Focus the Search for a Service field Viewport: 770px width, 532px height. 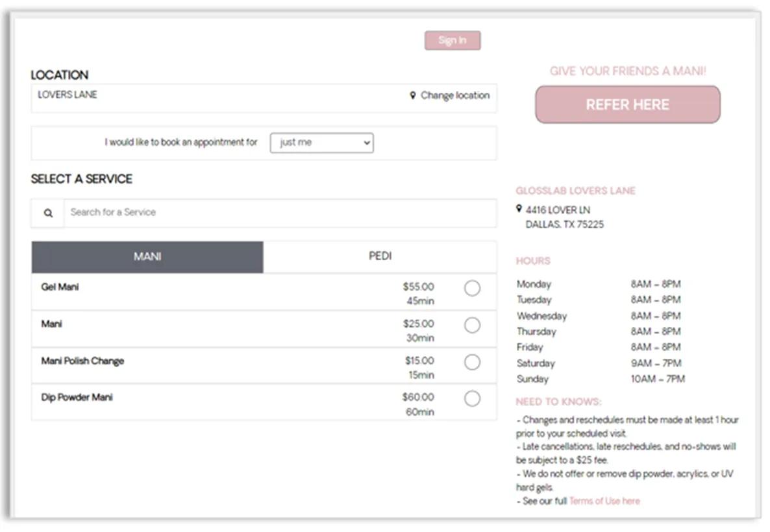[279, 213]
